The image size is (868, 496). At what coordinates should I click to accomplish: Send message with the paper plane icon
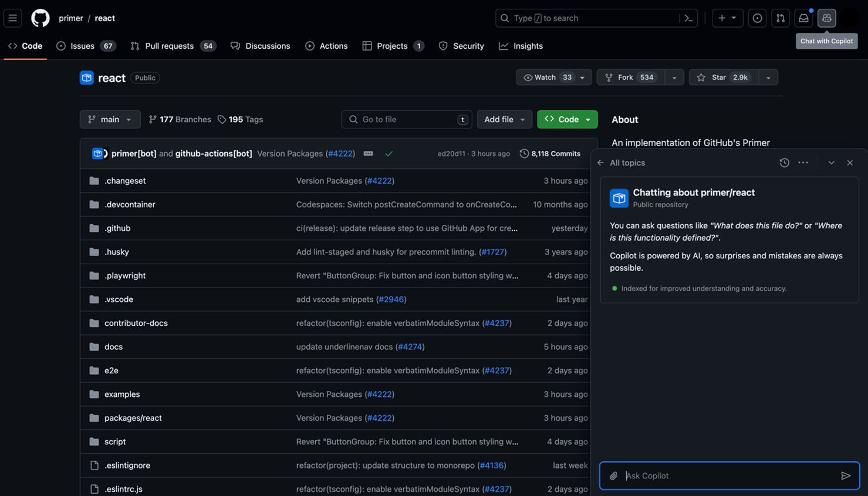tap(846, 475)
